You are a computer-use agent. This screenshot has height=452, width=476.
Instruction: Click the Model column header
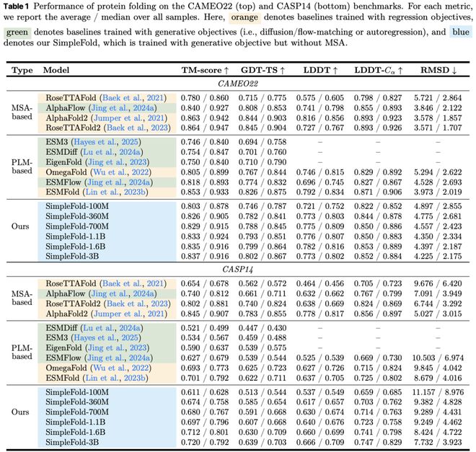[57, 70]
